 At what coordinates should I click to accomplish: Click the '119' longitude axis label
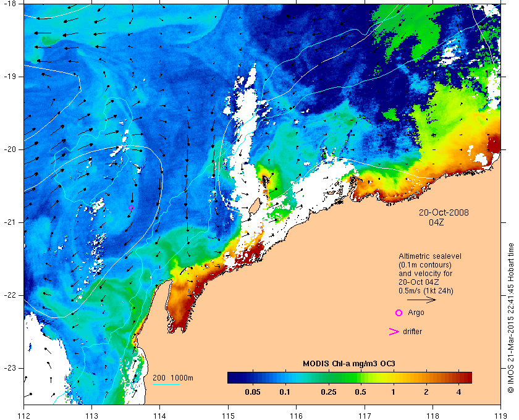tap(501, 416)
